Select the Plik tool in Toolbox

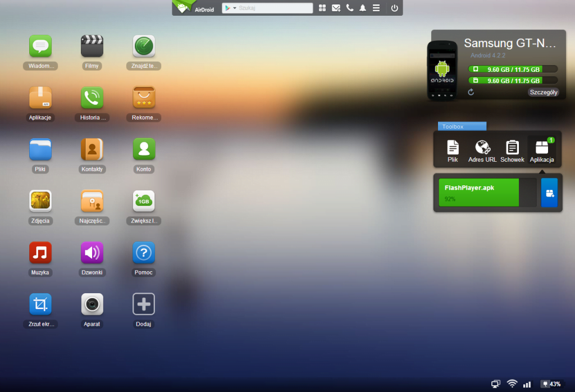coord(453,151)
